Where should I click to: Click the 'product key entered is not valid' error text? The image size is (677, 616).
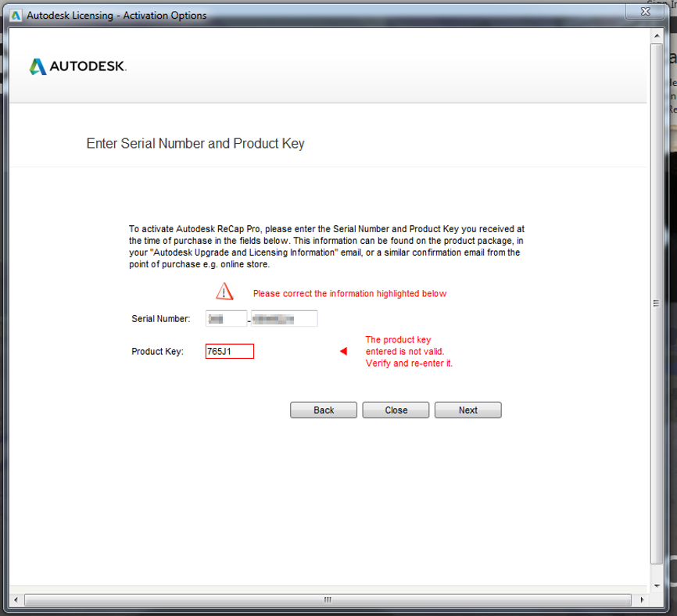pos(409,351)
